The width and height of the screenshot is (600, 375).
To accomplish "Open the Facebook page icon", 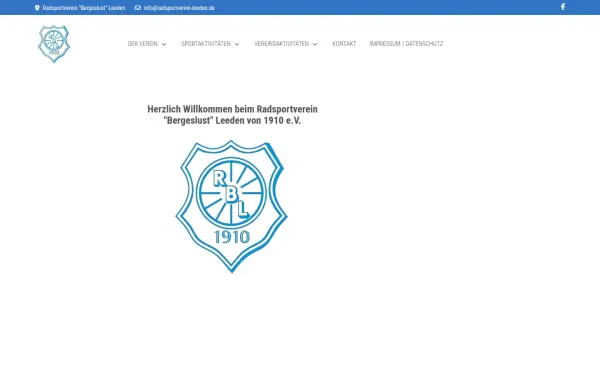I will pos(563,7).
